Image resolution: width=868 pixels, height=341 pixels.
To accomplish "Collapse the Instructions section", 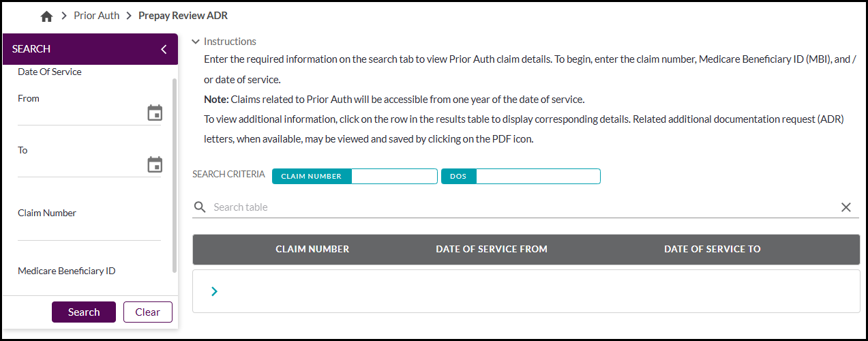I will click(196, 42).
